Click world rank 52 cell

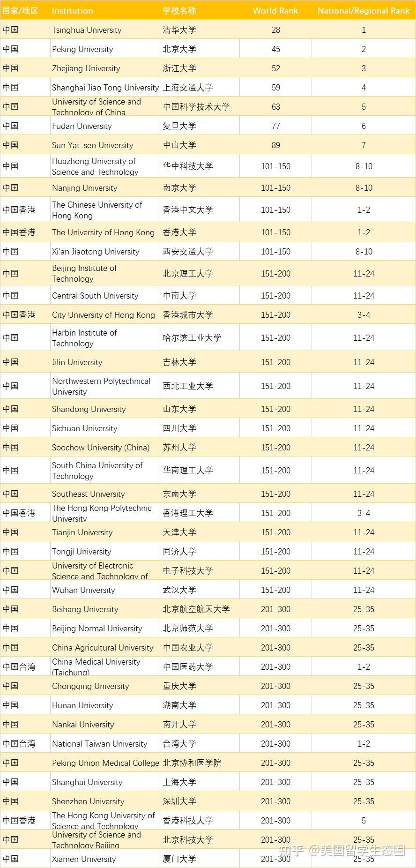pyautogui.click(x=275, y=68)
